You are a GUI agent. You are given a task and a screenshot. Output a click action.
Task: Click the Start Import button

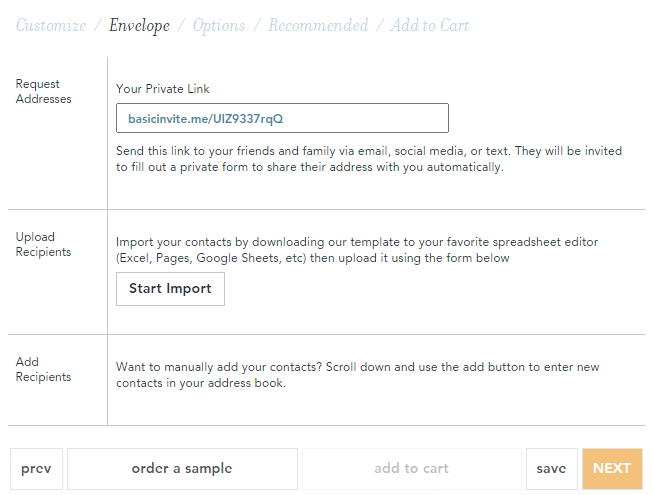coord(170,289)
